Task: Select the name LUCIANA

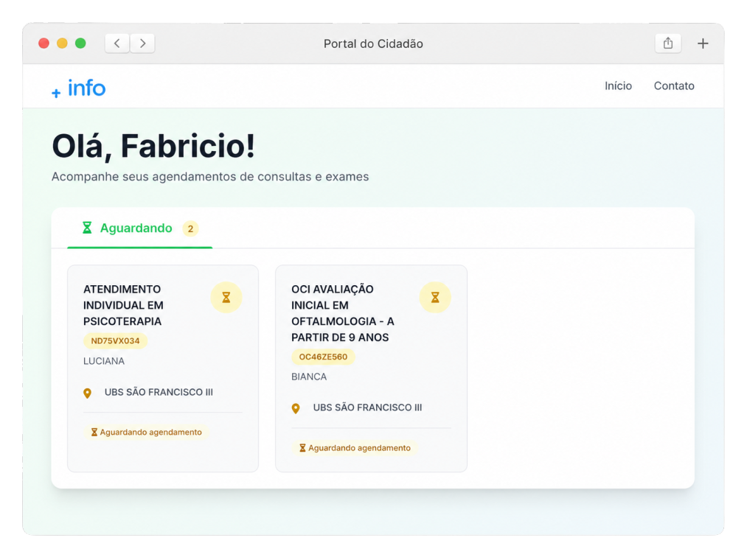Action: click(x=104, y=361)
